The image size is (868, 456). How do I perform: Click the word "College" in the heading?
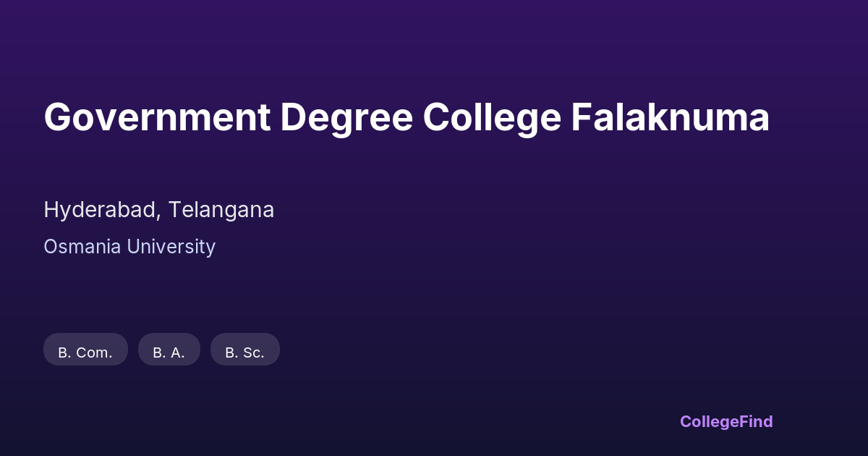pyautogui.click(x=492, y=119)
